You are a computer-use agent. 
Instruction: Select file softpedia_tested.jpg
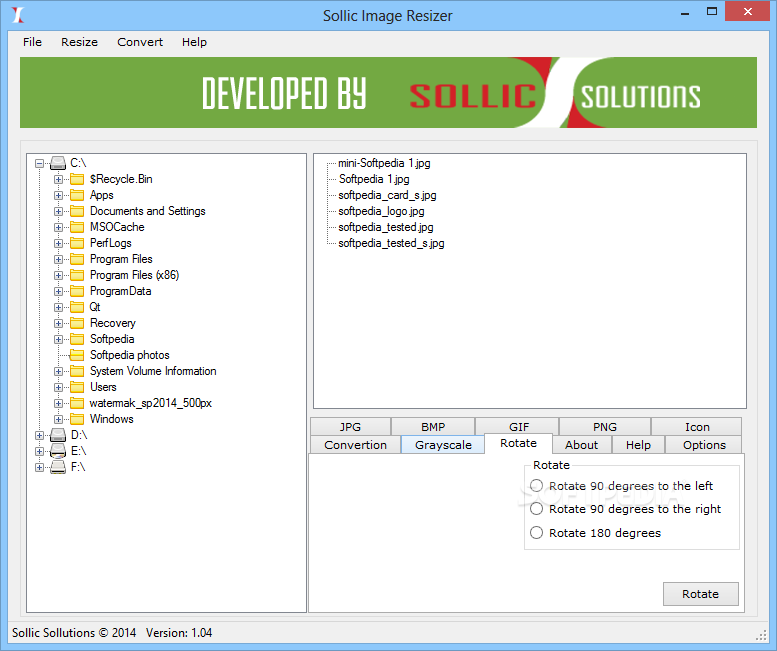point(386,227)
